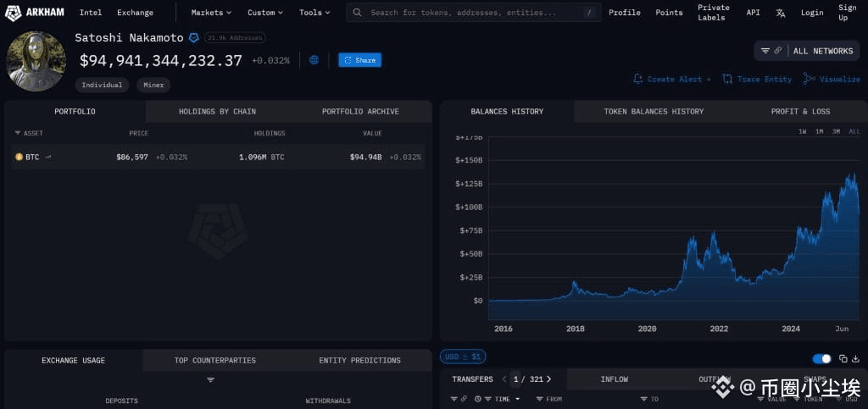Click the BTC trend icon in asset row

48,157
